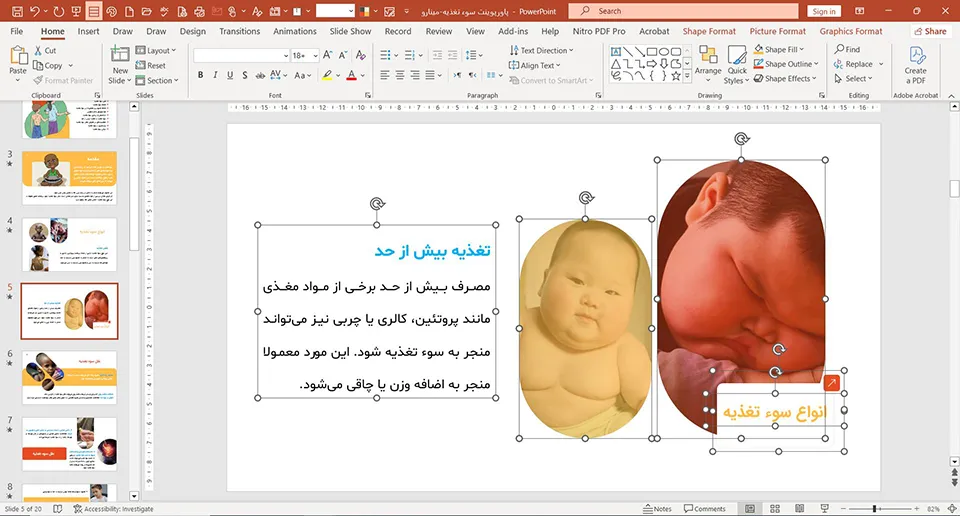The width and height of the screenshot is (960, 516).
Task: Toggle the Comments pane in status bar
Action: coord(705,509)
